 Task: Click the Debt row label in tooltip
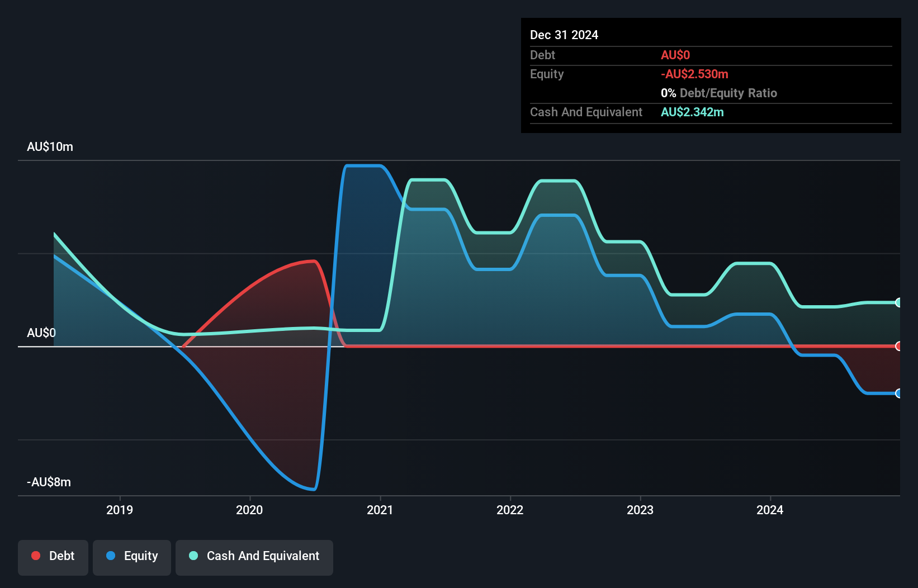coord(542,55)
